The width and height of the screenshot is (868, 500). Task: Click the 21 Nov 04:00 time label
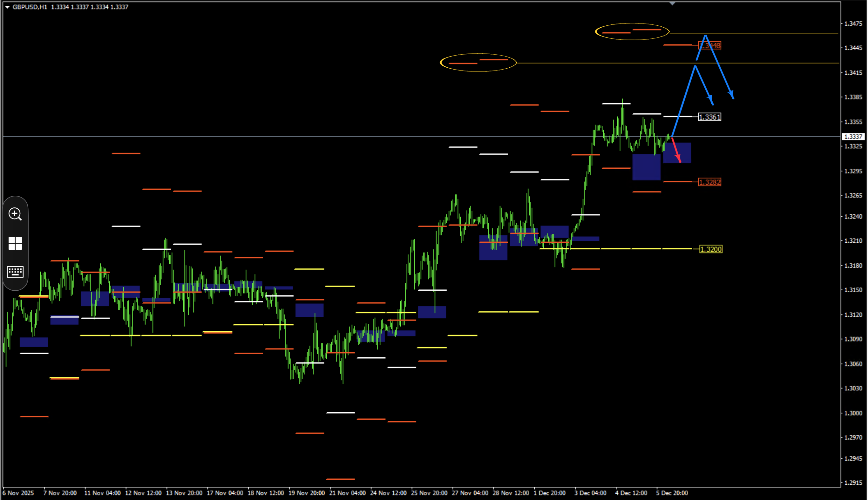348,493
